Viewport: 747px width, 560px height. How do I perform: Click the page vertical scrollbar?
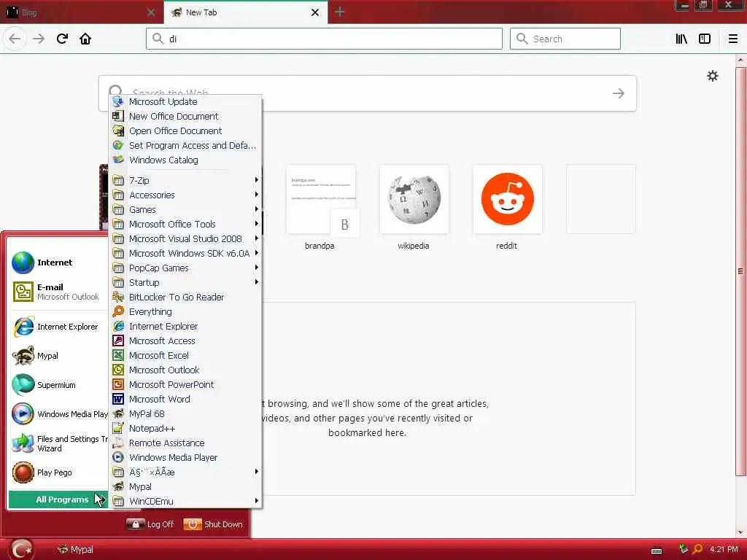click(740, 271)
